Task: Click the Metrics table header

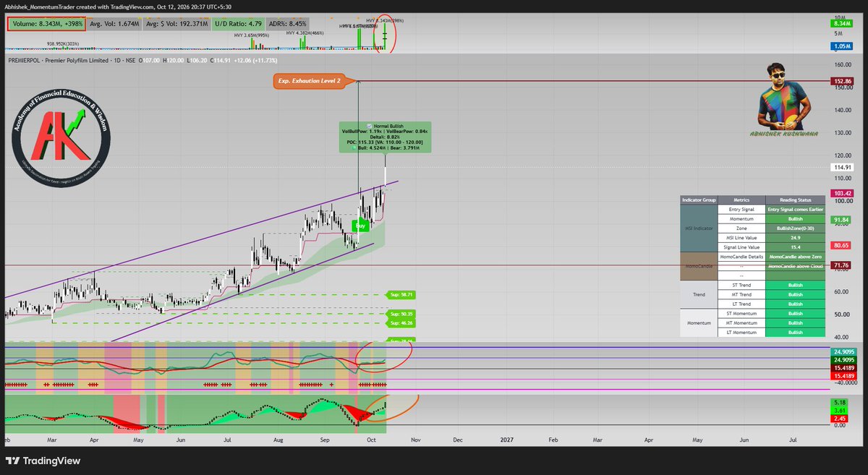Action: [x=741, y=200]
